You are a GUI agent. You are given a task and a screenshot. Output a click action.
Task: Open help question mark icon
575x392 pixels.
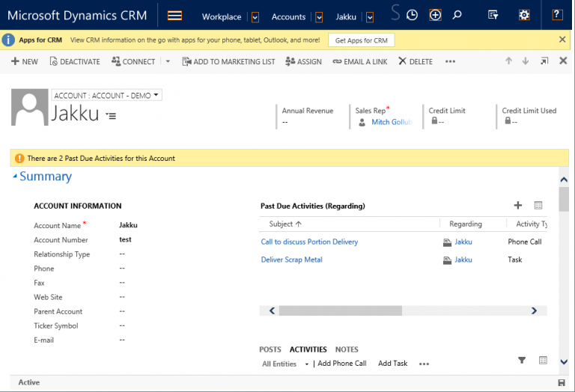(x=557, y=15)
